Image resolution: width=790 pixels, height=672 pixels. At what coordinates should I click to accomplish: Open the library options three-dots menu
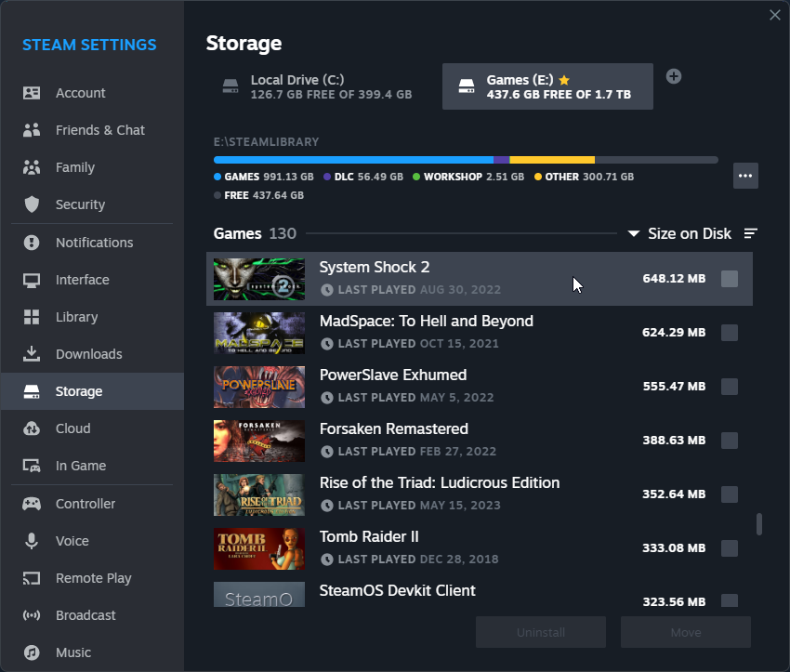(745, 176)
